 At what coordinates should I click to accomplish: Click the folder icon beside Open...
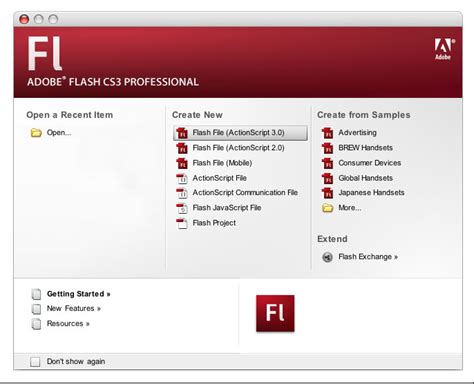click(36, 133)
